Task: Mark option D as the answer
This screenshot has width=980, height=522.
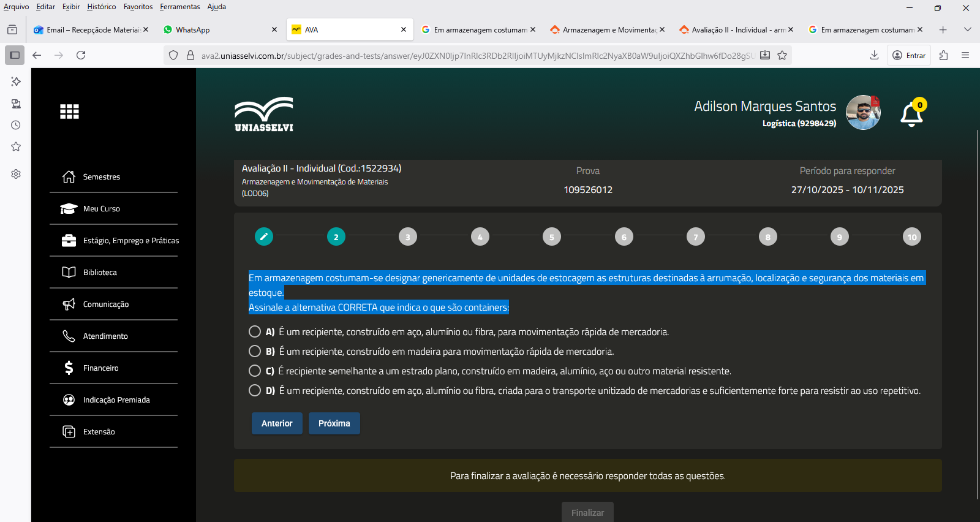Action: 255,391
